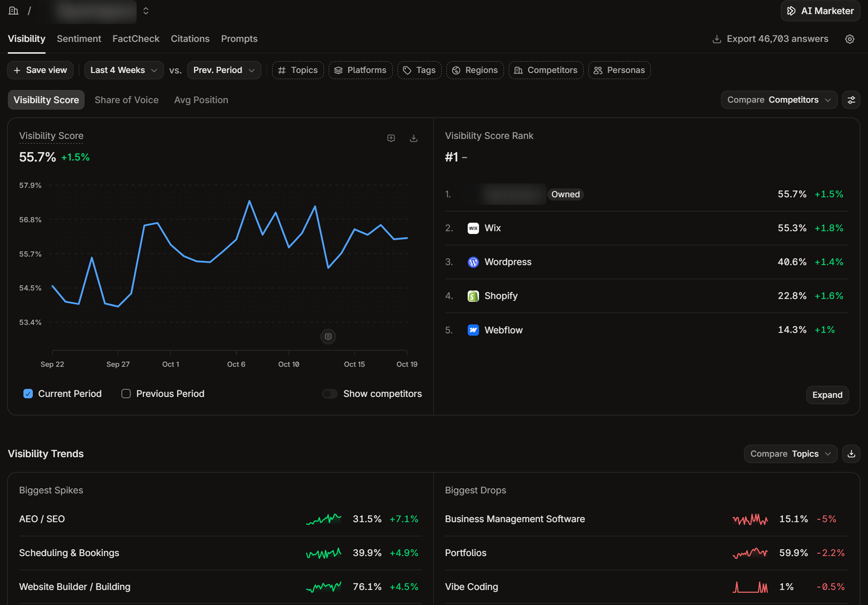Open the Personas filter
The image size is (868, 605).
tap(619, 70)
